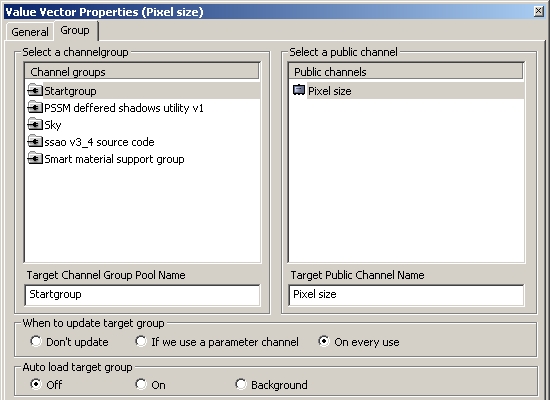
Task: Set Auto load target group to On
Action: (x=141, y=384)
